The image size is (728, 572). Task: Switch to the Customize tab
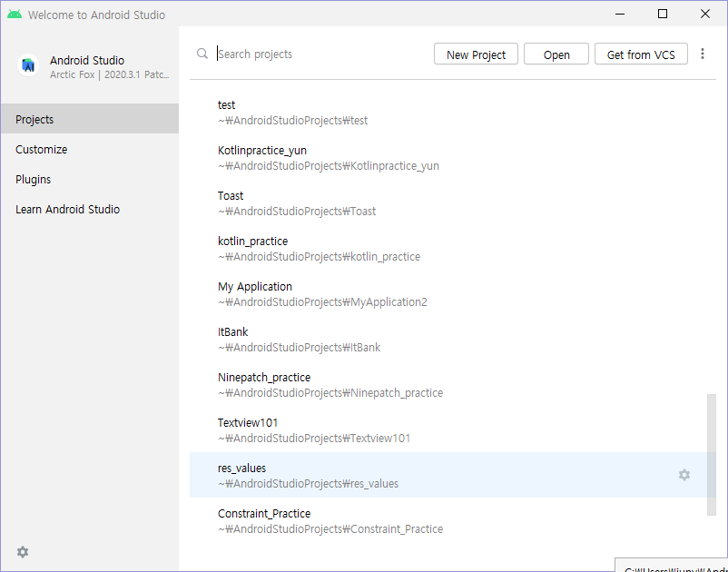90,149
